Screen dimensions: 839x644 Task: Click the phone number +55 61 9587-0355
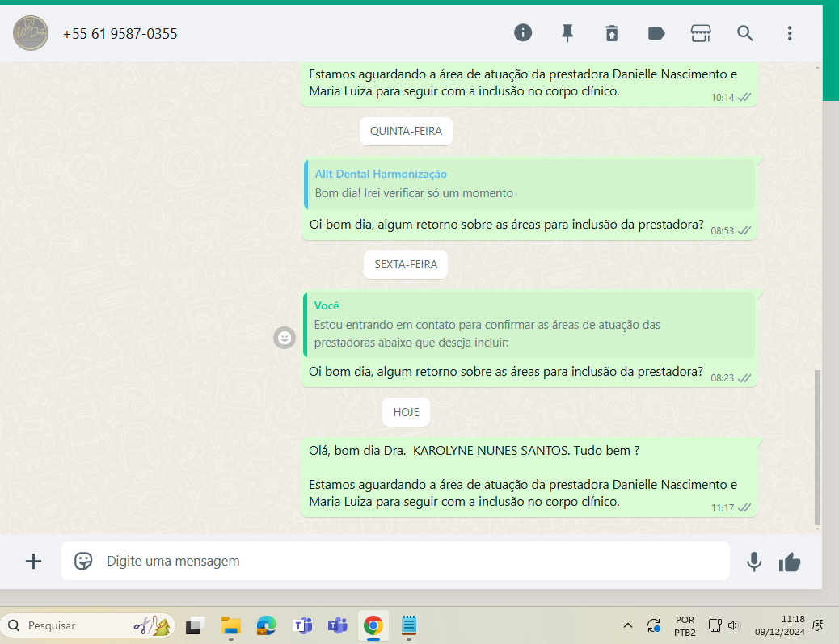pos(120,34)
